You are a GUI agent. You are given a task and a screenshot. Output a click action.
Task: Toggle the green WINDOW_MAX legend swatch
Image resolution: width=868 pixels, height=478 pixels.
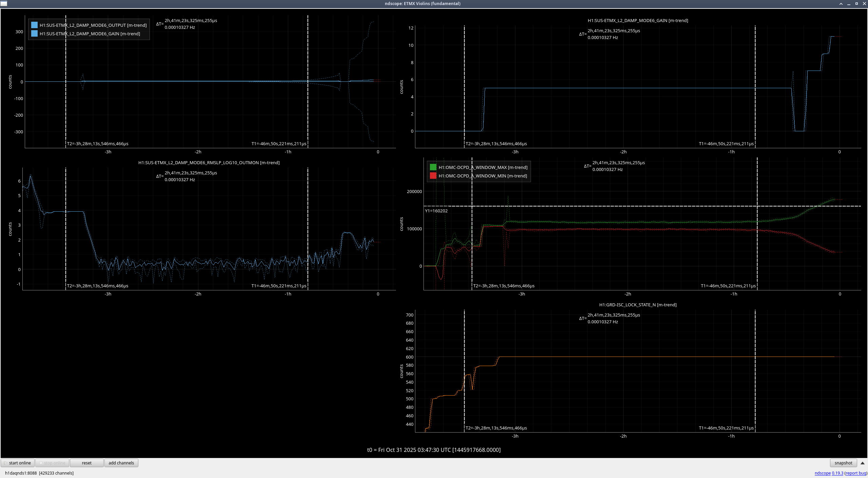(x=433, y=167)
